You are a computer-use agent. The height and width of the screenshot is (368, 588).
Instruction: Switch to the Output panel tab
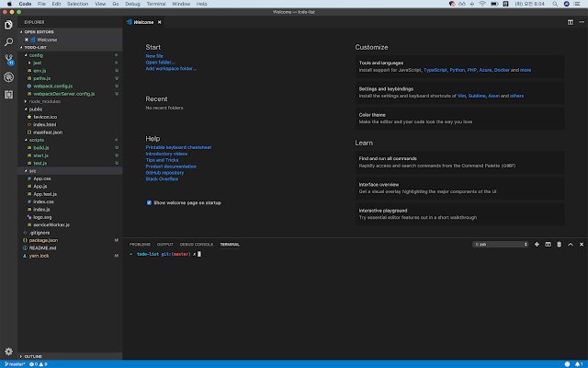point(165,245)
